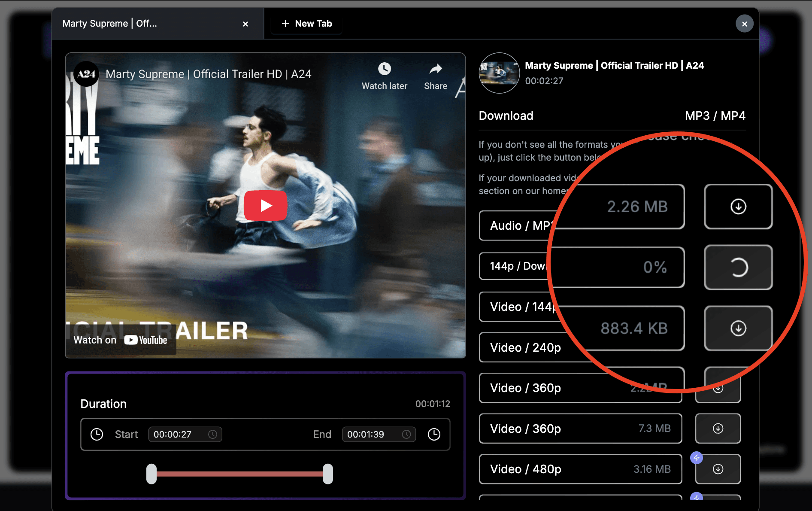This screenshot has width=812, height=511.
Task: Click the lightning badge on 480p download
Action: tap(697, 458)
